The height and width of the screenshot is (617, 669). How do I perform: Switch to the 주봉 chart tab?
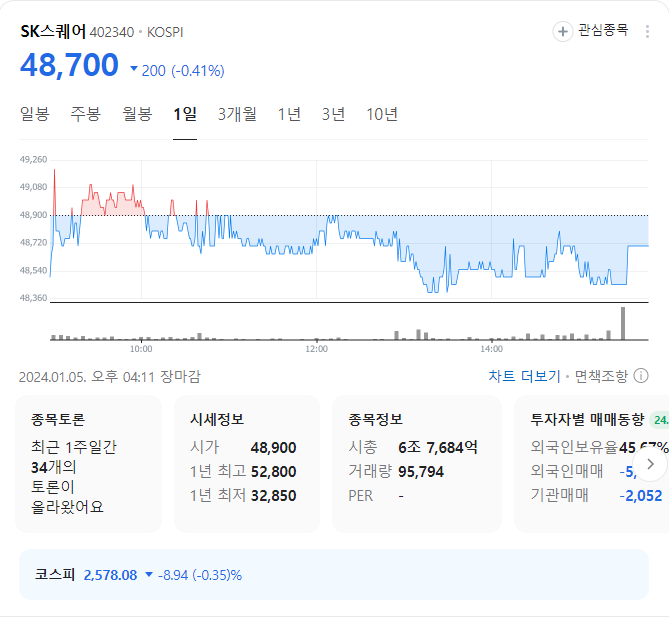click(x=85, y=114)
